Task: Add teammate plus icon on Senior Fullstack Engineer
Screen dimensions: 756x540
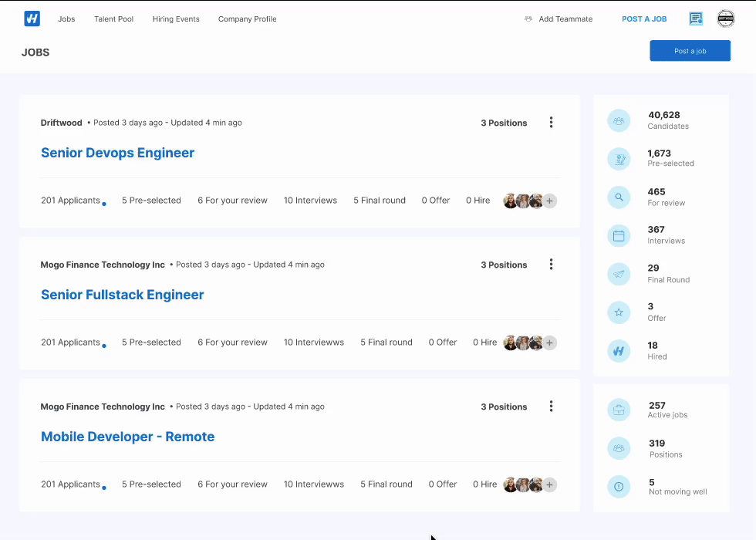Action: [549, 343]
